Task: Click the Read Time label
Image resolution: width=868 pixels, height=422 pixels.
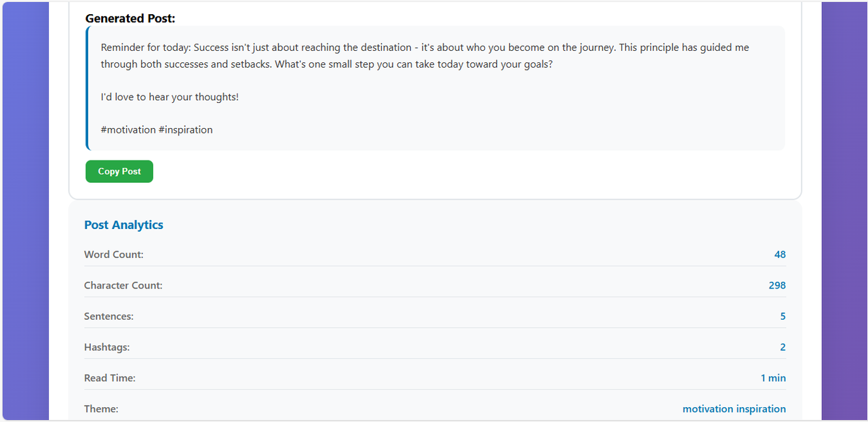Action: tap(110, 378)
